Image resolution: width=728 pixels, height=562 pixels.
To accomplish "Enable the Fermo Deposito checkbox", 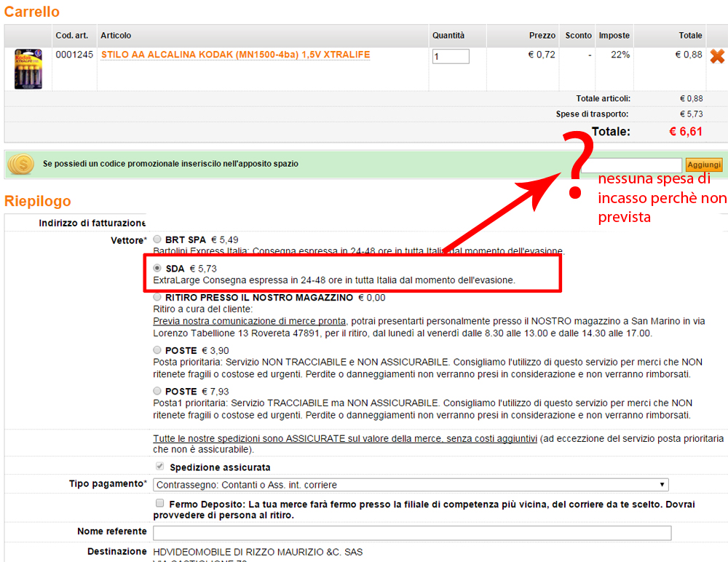I will click(159, 503).
